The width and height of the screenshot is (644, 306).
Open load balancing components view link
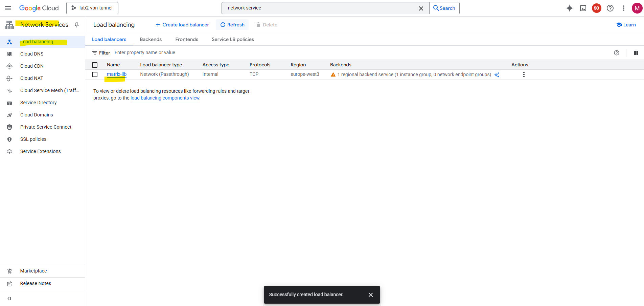pos(165,98)
